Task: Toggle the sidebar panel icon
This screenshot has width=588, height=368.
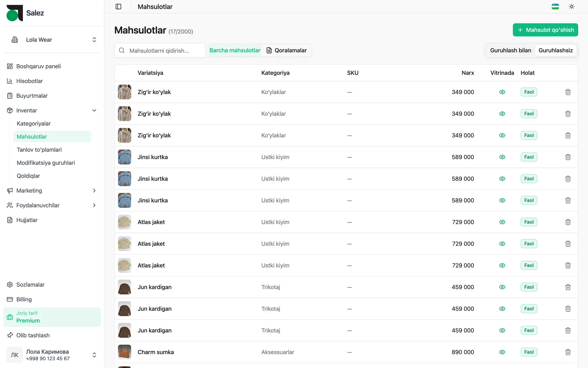Action: pyautogui.click(x=118, y=7)
